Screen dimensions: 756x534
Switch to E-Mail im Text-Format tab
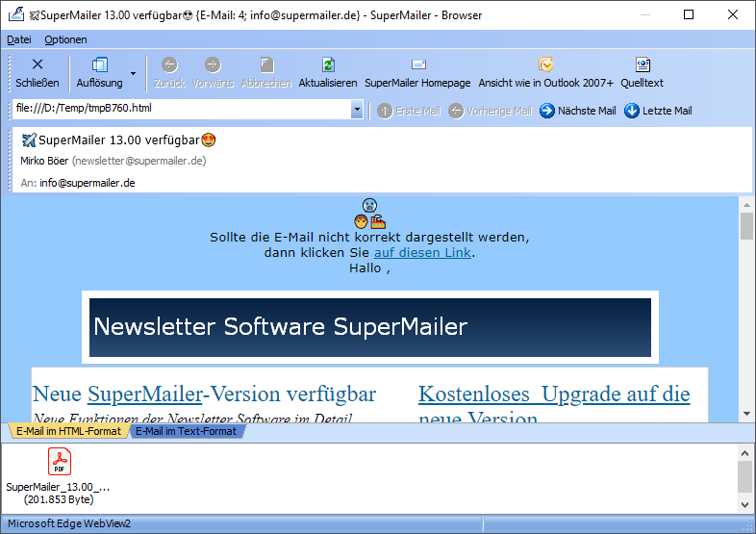[186, 431]
